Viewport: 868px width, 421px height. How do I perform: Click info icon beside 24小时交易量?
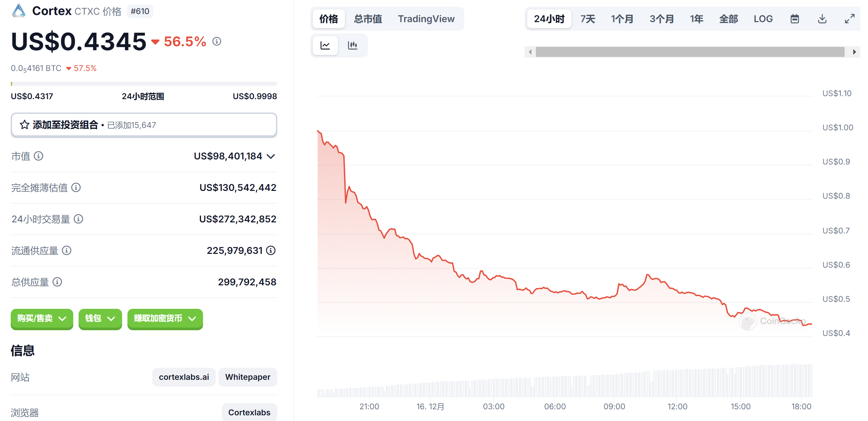tap(79, 219)
